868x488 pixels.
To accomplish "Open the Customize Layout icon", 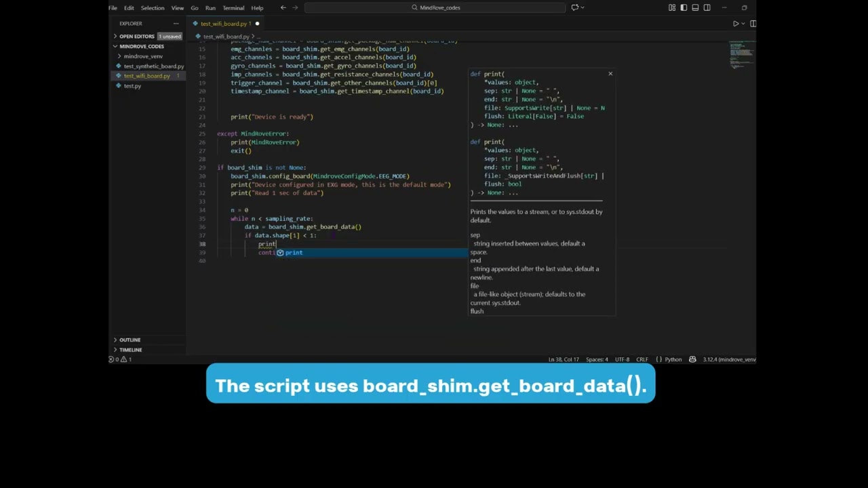I will [672, 8].
